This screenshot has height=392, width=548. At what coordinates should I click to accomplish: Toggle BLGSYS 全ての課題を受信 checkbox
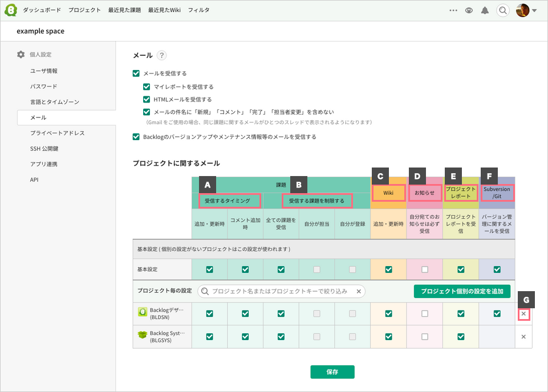281,337
